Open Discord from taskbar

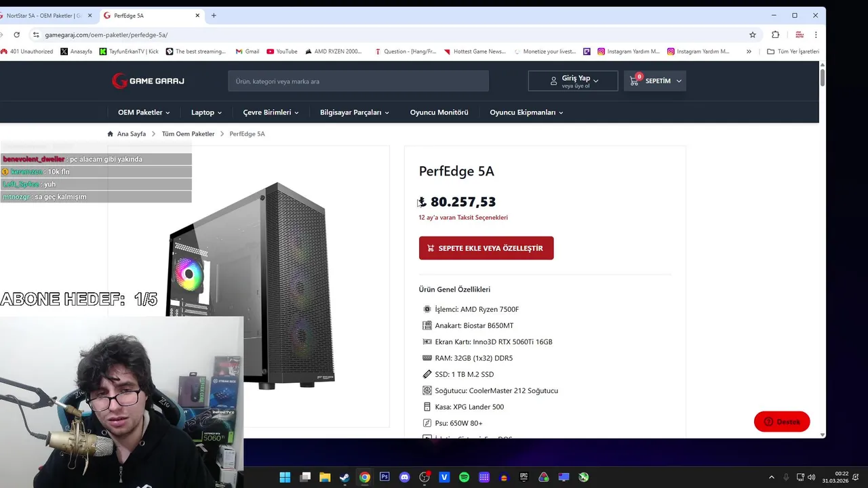click(405, 477)
